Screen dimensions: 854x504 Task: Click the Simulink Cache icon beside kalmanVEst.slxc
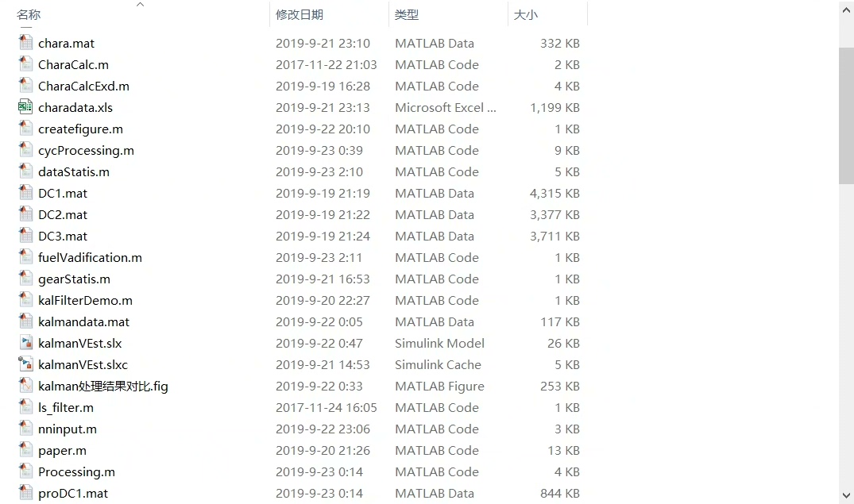(x=24, y=364)
